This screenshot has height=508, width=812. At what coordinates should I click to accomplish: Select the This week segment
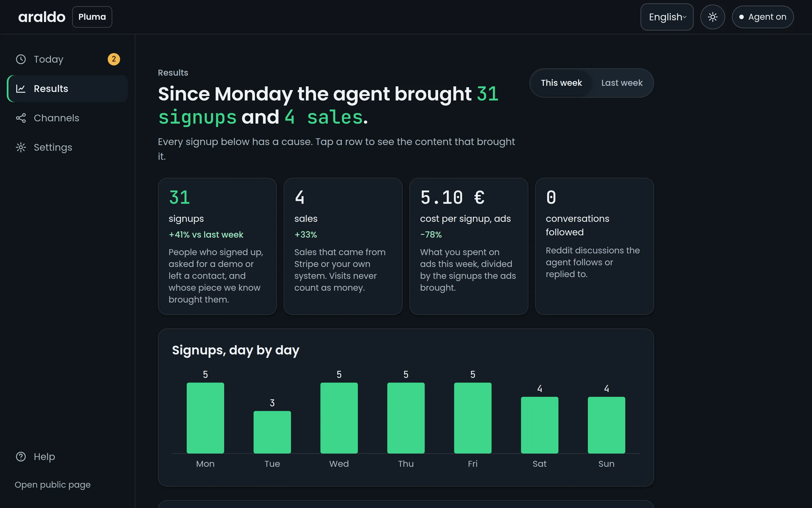pos(561,83)
